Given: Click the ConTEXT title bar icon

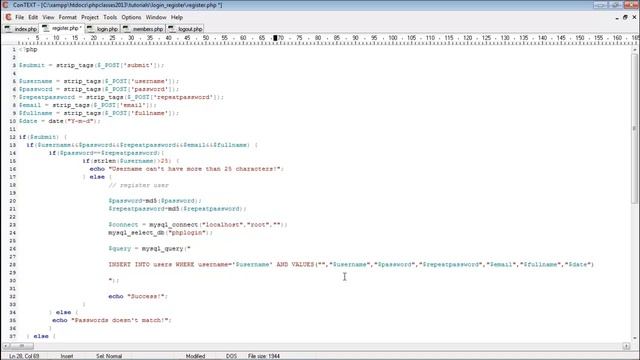Looking at the screenshot, I should 5,5.
